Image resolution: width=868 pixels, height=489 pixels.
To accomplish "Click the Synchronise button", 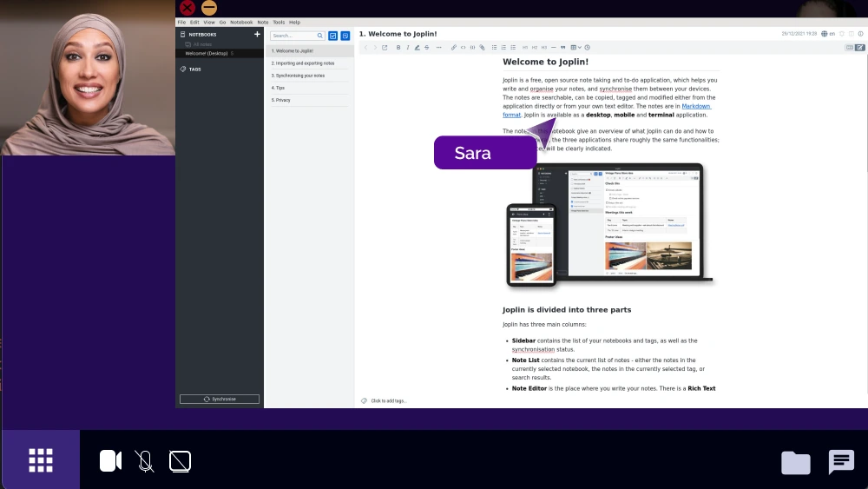I will [x=220, y=399].
